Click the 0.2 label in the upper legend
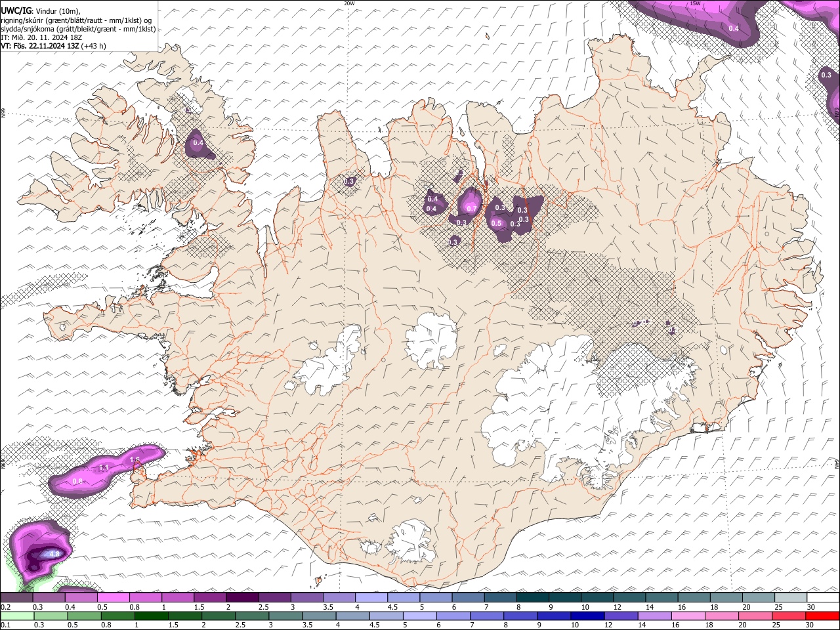Image resolution: width=840 pixels, height=630 pixels. [6, 607]
